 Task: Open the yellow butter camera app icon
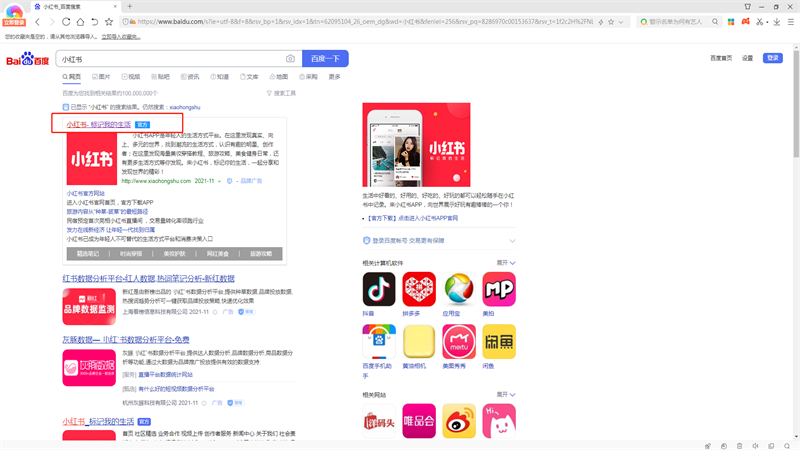[419, 341]
